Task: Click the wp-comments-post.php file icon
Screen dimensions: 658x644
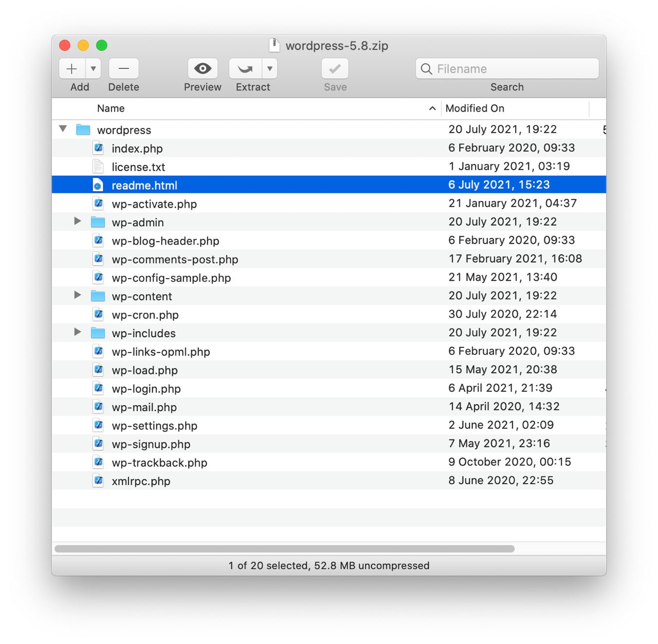Action: (98, 259)
